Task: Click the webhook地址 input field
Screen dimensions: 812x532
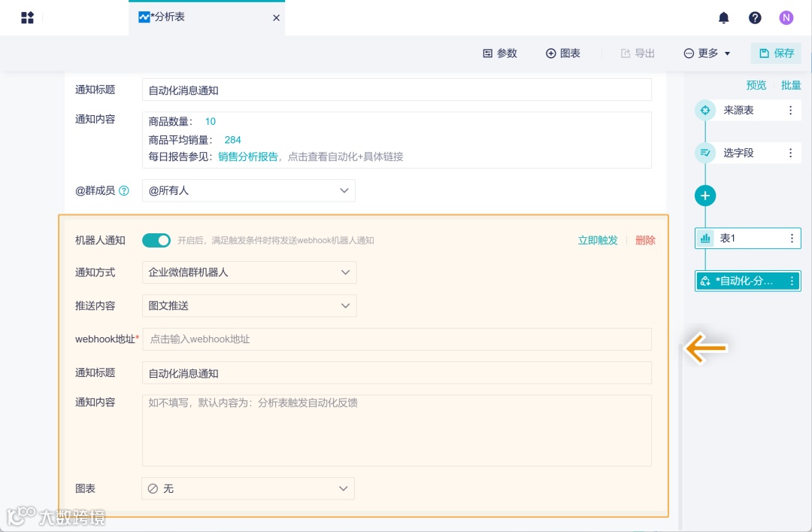Action: click(397, 339)
